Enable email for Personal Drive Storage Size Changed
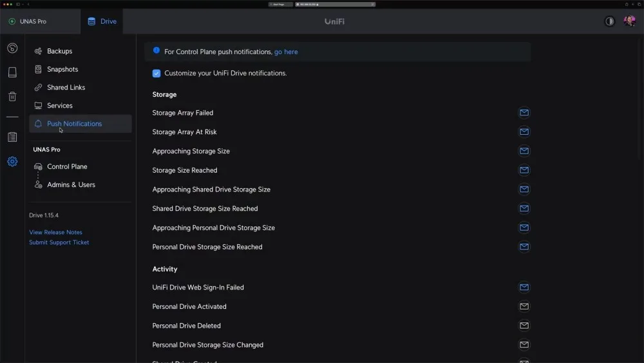 tap(524, 344)
